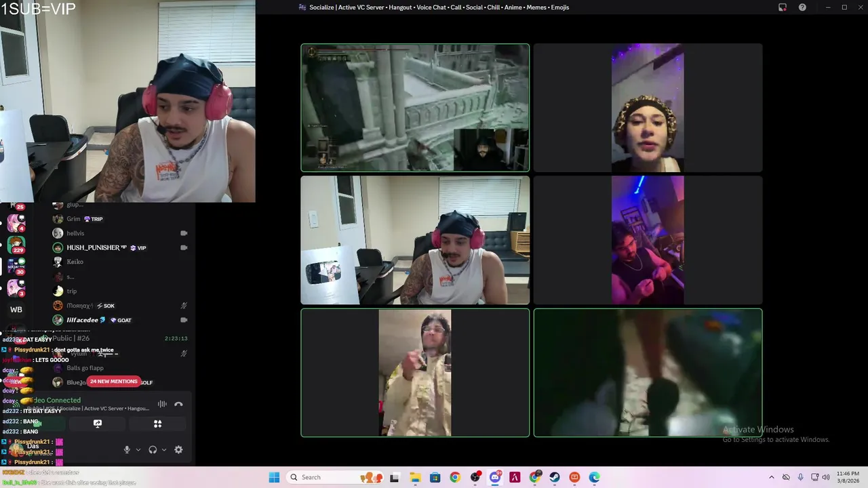Open Microsoft Edge from the taskbar

[595, 477]
